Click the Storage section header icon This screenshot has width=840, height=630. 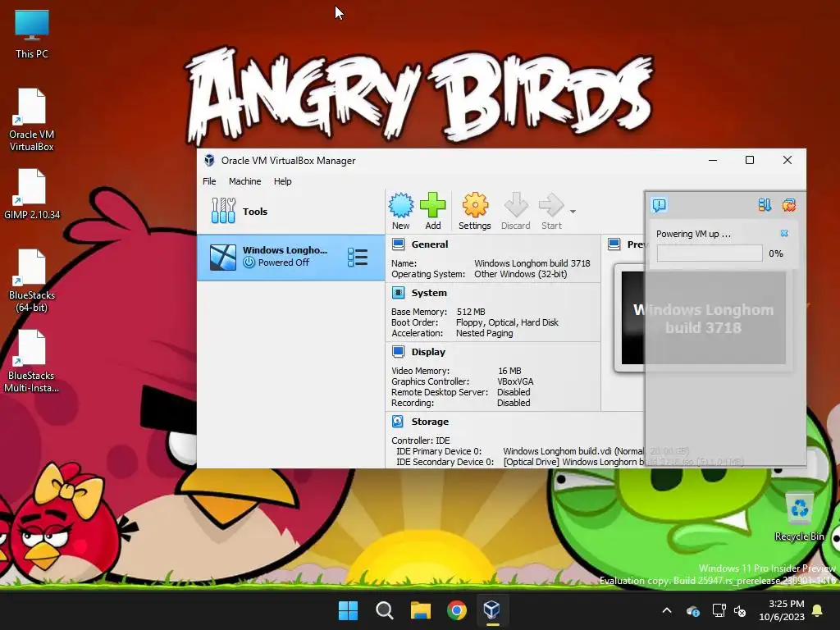(x=398, y=422)
